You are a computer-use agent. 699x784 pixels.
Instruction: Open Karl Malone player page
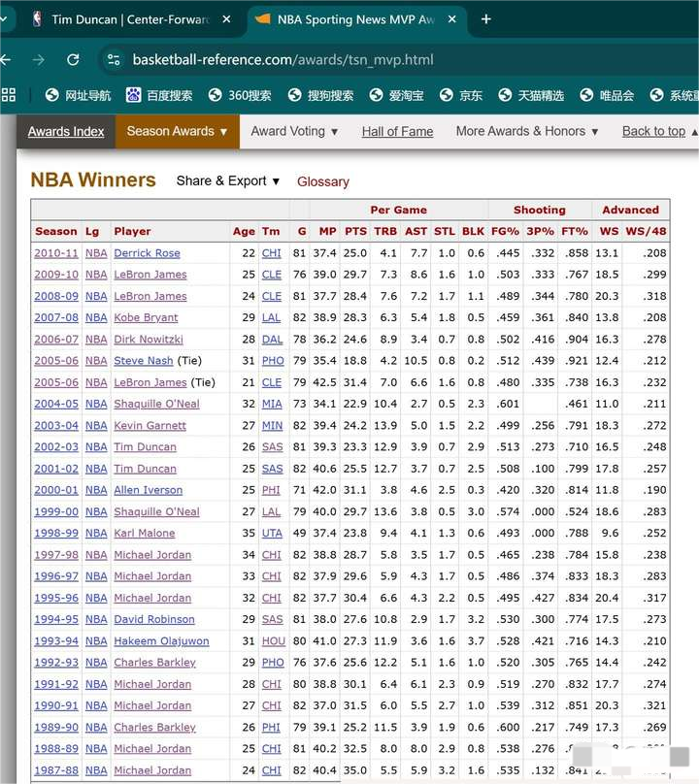pyautogui.click(x=144, y=533)
